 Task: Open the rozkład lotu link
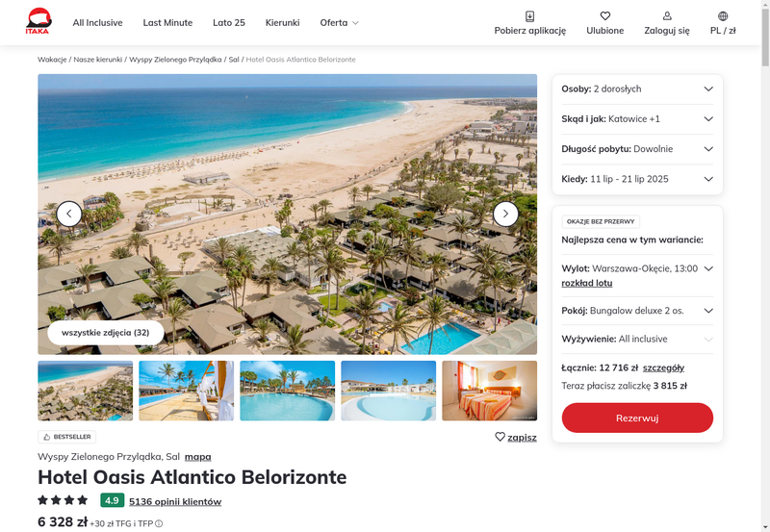pos(587,283)
